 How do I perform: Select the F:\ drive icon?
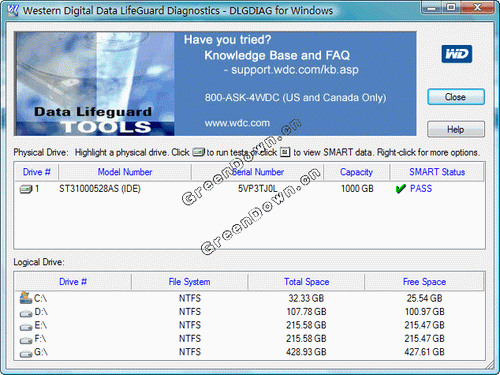(26, 340)
